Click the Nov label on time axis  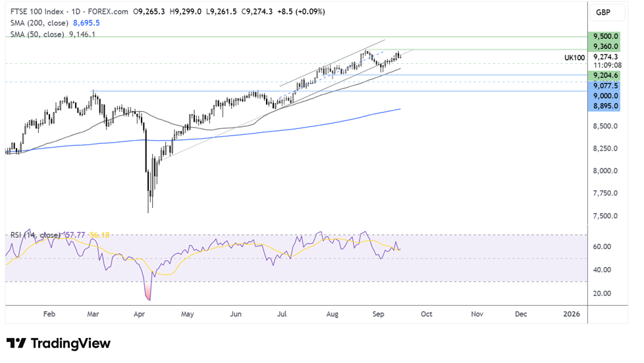(x=477, y=314)
